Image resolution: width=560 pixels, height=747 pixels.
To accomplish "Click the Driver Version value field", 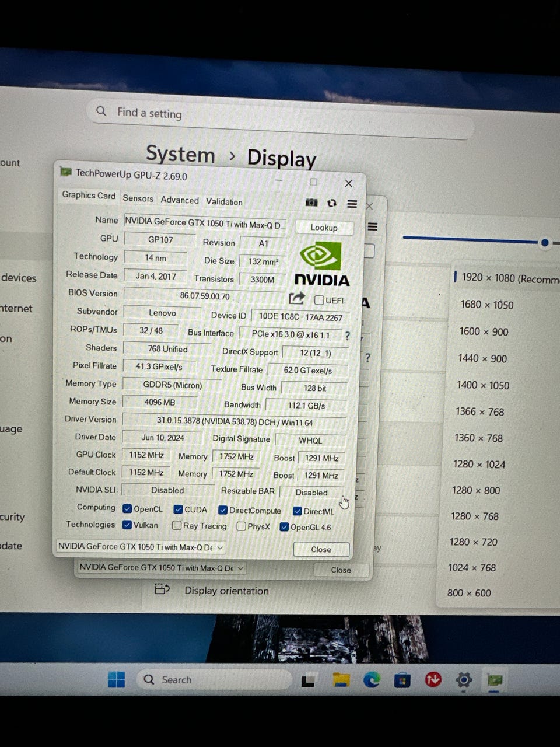I will 235,421.
